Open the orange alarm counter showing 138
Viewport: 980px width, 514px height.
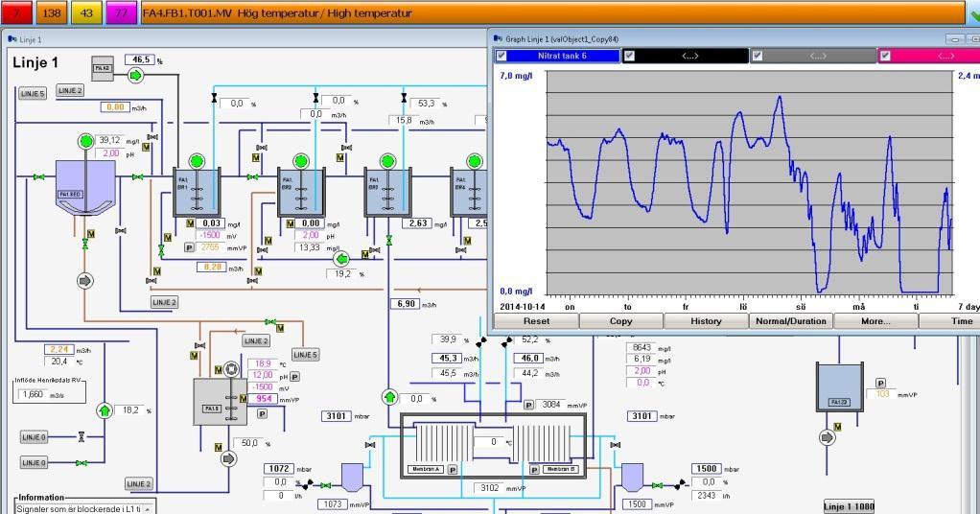tap(51, 12)
